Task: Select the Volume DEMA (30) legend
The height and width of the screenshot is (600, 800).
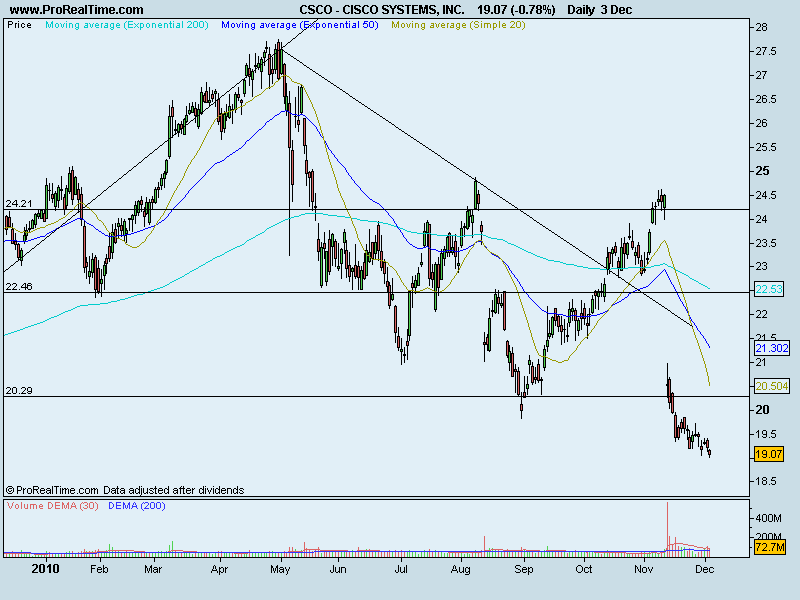Action: 53,506
